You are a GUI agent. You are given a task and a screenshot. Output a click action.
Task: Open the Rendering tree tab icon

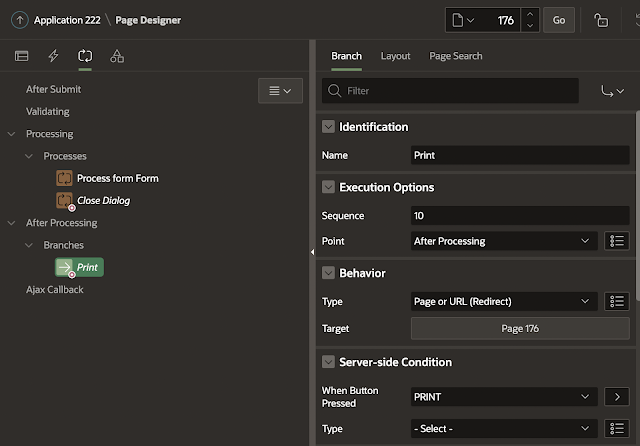pyautogui.click(x=21, y=56)
